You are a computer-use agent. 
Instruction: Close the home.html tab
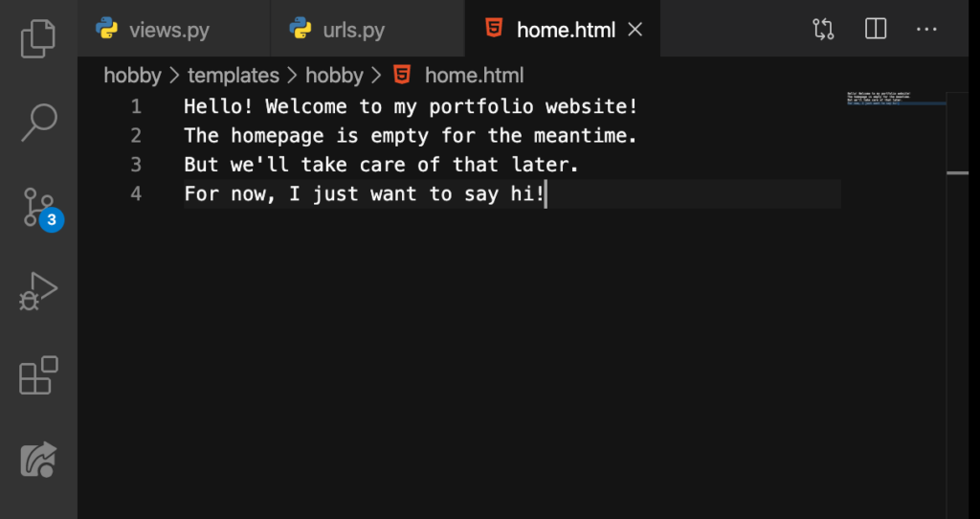point(635,30)
